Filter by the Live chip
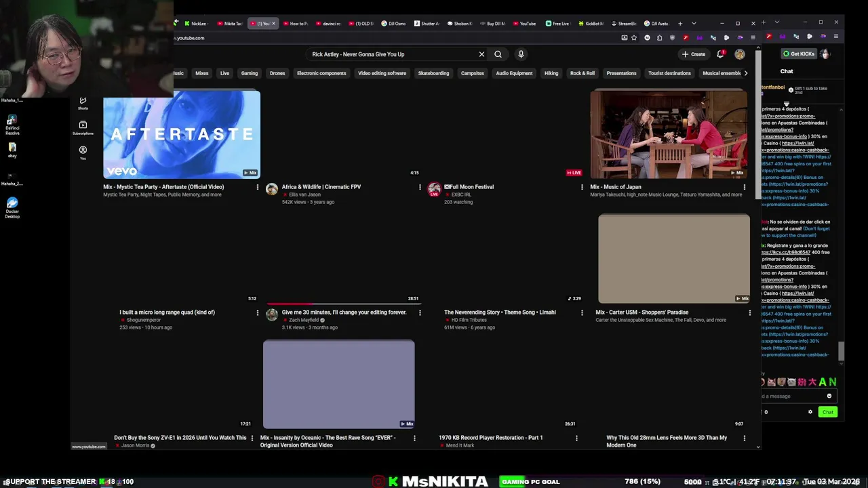The height and width of the screenshot is (488, 868). click(224, 73)
